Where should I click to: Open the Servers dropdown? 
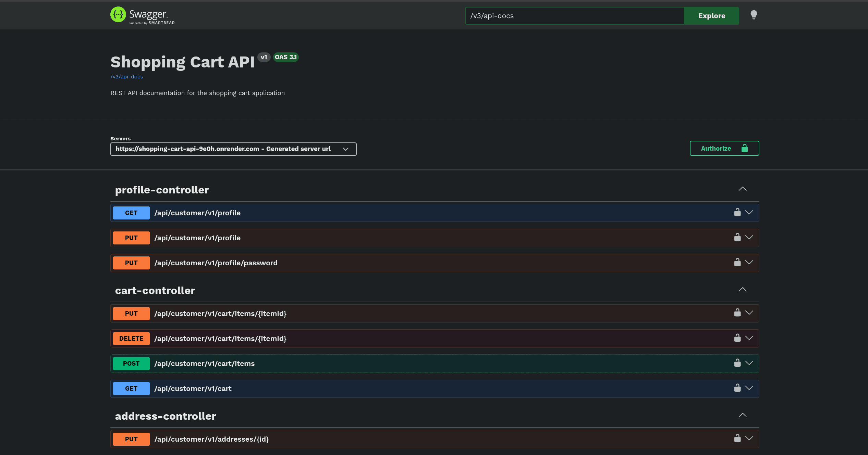[x=233, y=149]
